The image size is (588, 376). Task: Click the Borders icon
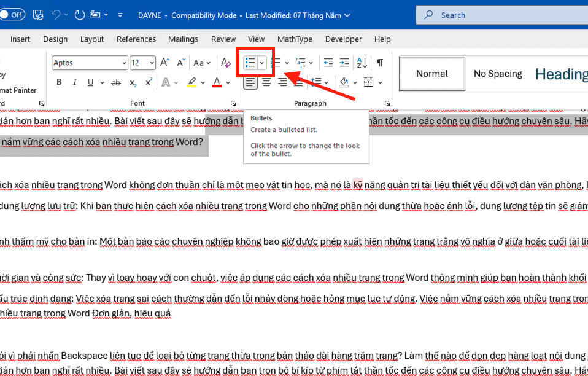tap(369, 82)
